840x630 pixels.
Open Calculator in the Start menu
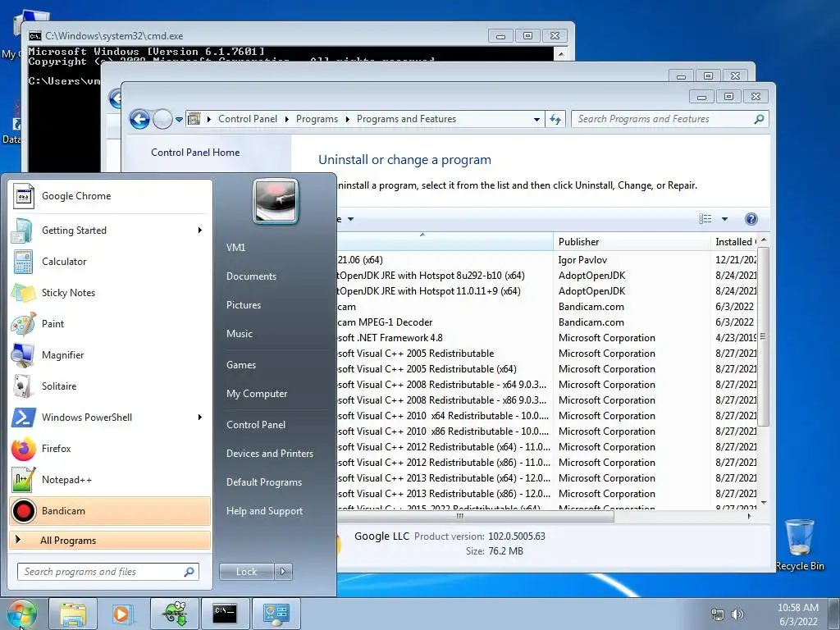[x=110, y=262]
